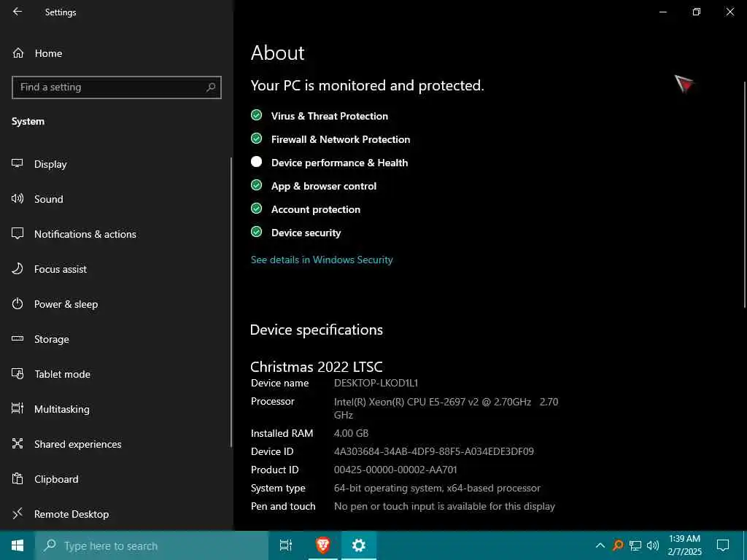The height and width of the screenshot is (560, 747).
Task: Click the orange search tray icon
Action: click(618, 545)
